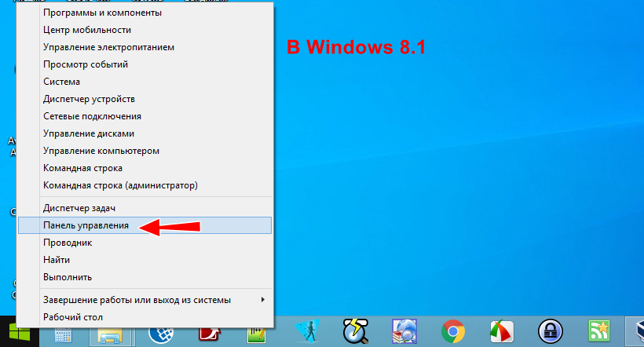
Task: Select Выполнить menu item
Action: [145, 277]
